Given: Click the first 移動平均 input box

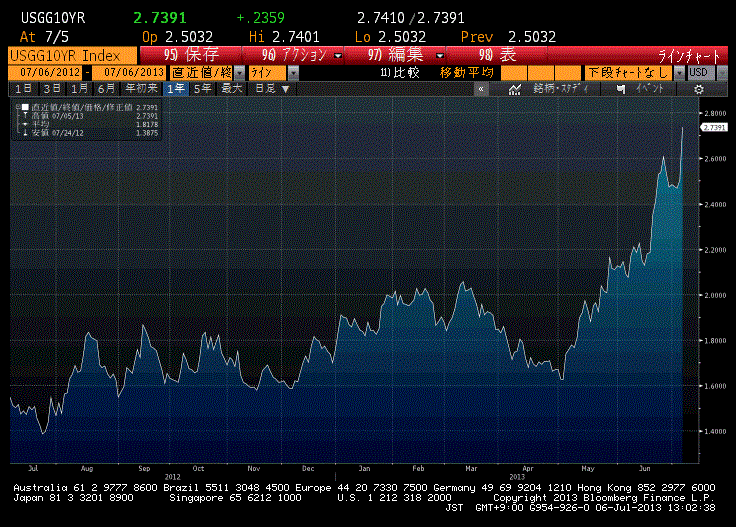Looking at the screenshot, I should (514, 73).
